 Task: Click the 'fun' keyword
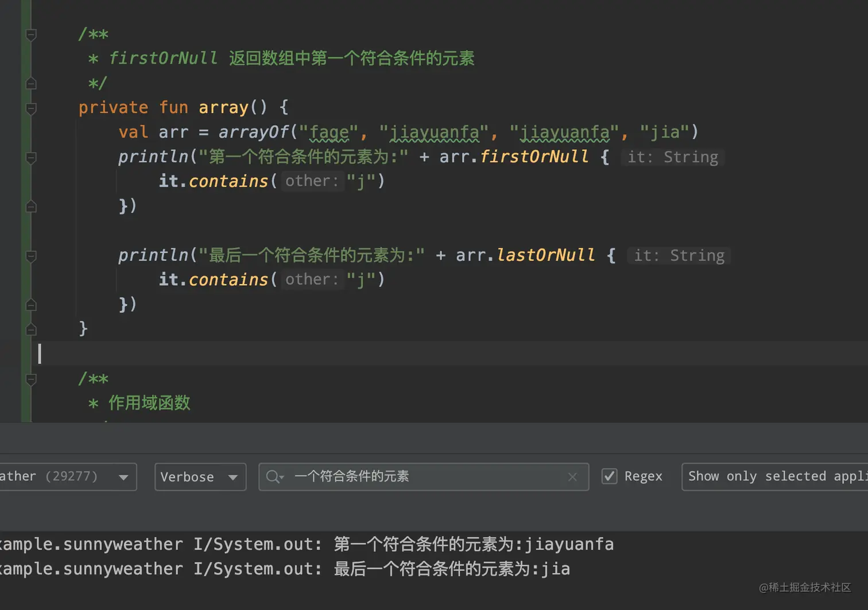pyautogui.click(x=173, y=108)
